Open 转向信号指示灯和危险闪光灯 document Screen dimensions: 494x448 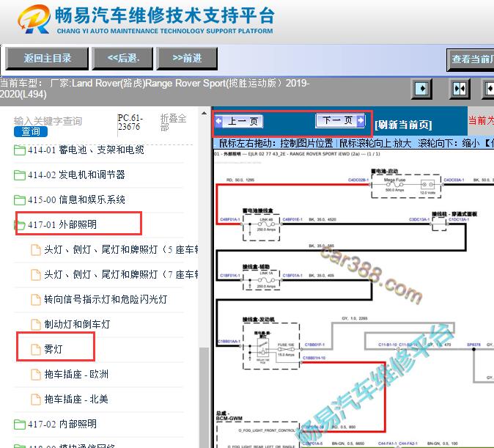tap(106, 299)
